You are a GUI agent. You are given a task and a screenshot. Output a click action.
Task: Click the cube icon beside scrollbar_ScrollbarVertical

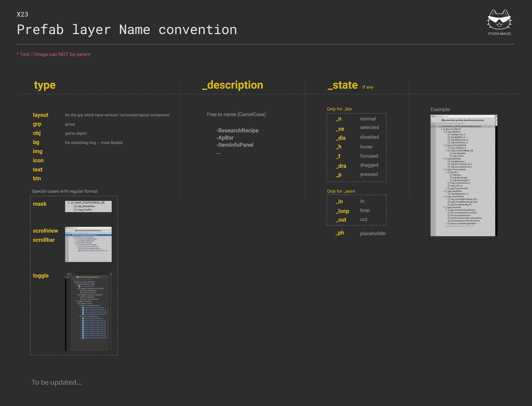click(x=76, y=239)
